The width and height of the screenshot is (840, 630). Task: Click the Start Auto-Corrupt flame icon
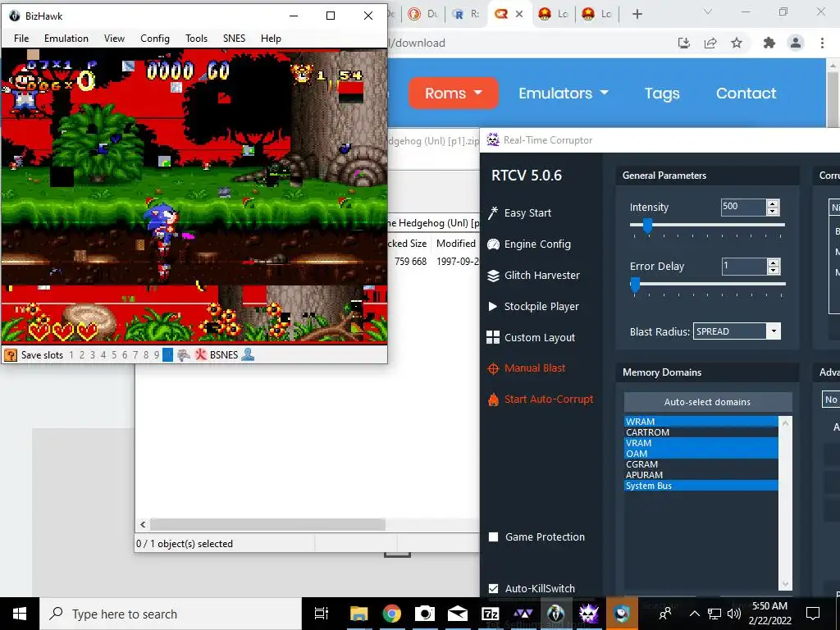pyautogui.click(x=493, y=399)
